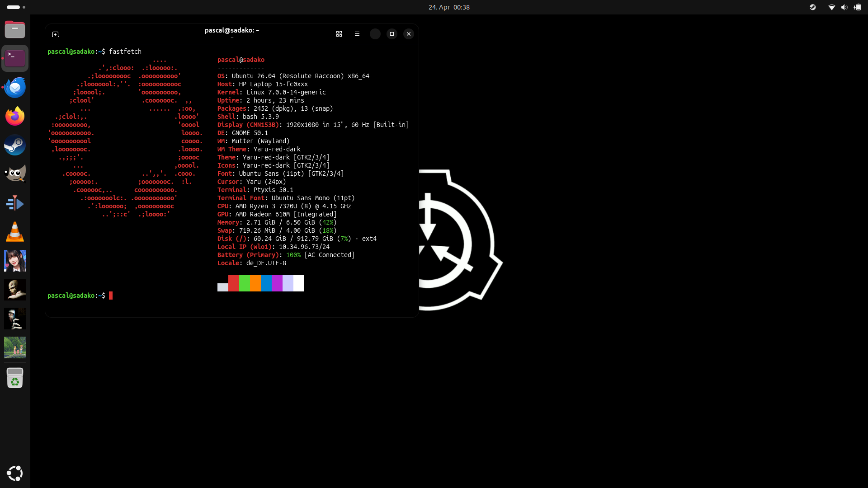Screen dimensions: 868x488
Task: Click the battery icon in the top bar
Action: (x=857, y=7)
